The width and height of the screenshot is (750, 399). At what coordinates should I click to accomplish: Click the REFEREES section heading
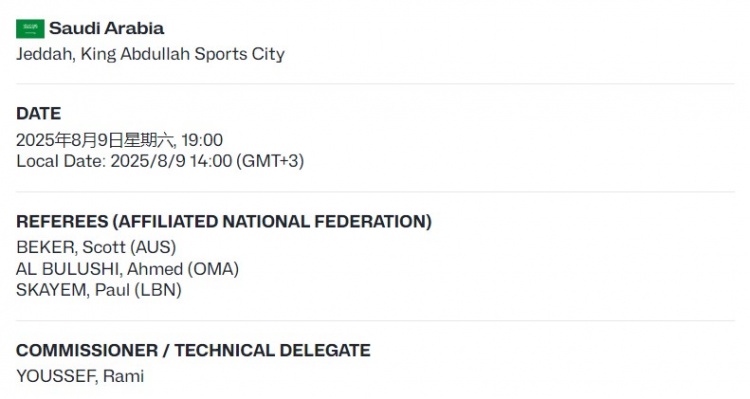tap(62, 222)
